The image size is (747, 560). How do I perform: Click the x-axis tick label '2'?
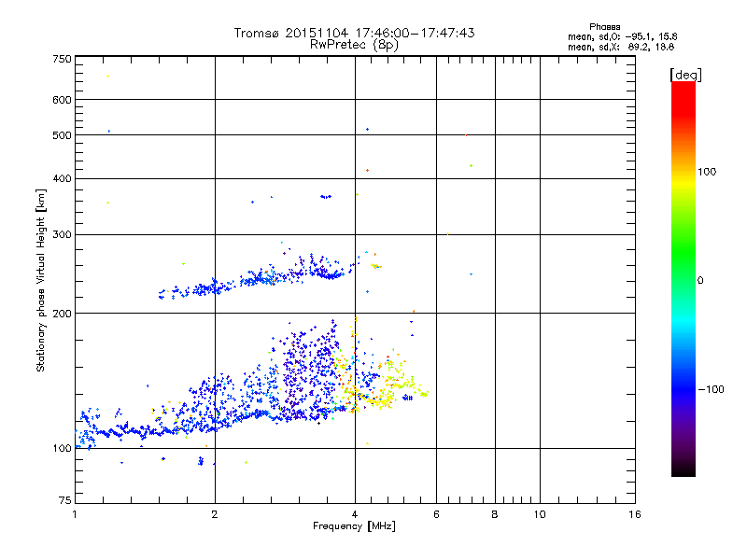coord(215,514)
